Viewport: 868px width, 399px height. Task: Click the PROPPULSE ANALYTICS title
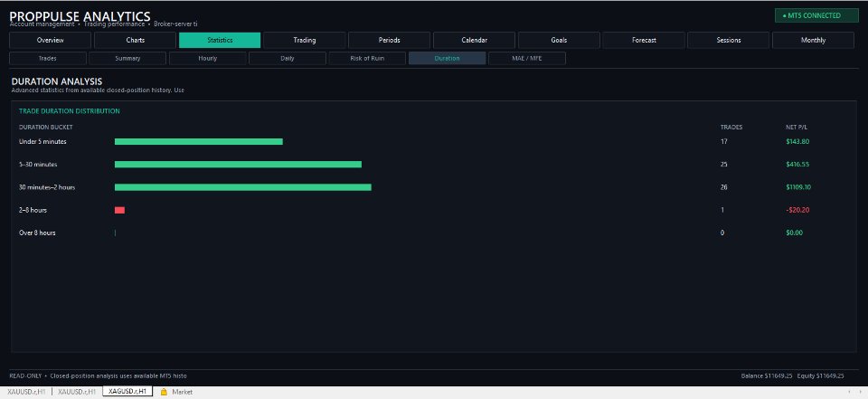80,16
